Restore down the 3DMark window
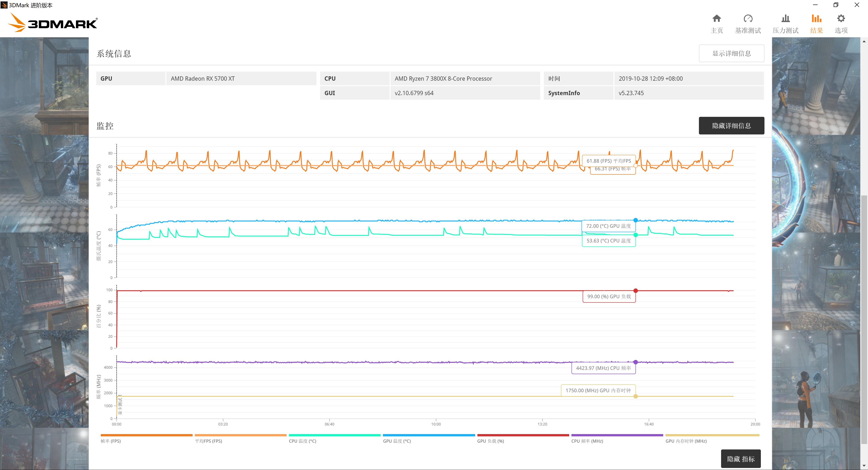 [x=836, y=5]
